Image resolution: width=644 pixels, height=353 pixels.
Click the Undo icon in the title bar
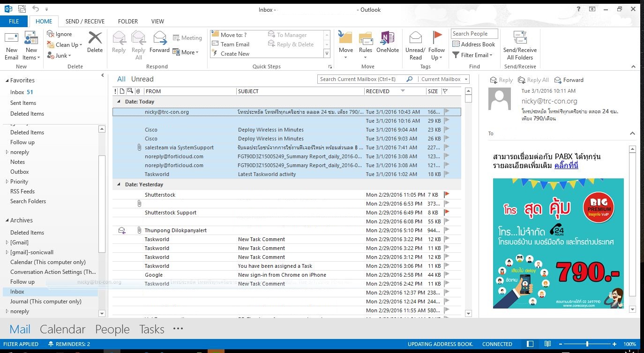[36, 9]
